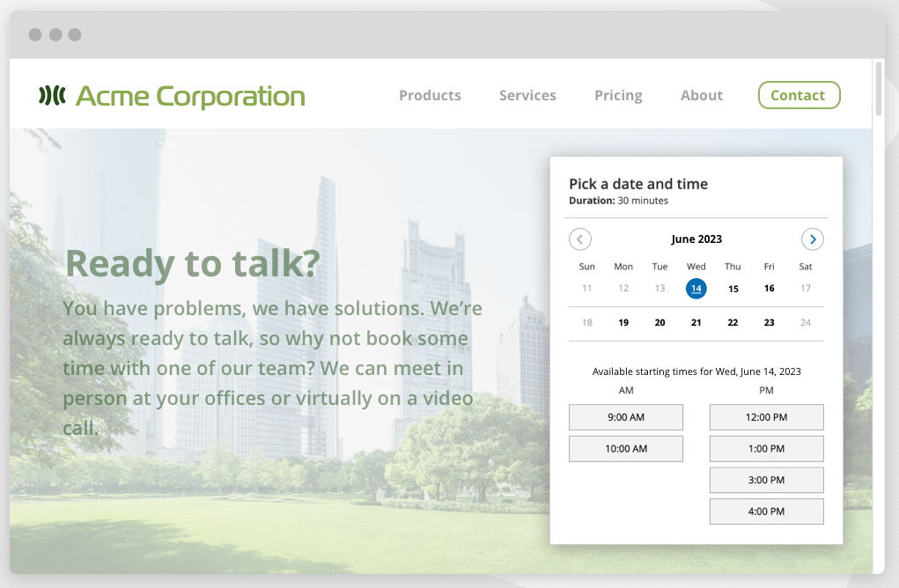899x588 pixels.
Task: Click the page's vertical scrollbar thumb
Action: [879, 89]
